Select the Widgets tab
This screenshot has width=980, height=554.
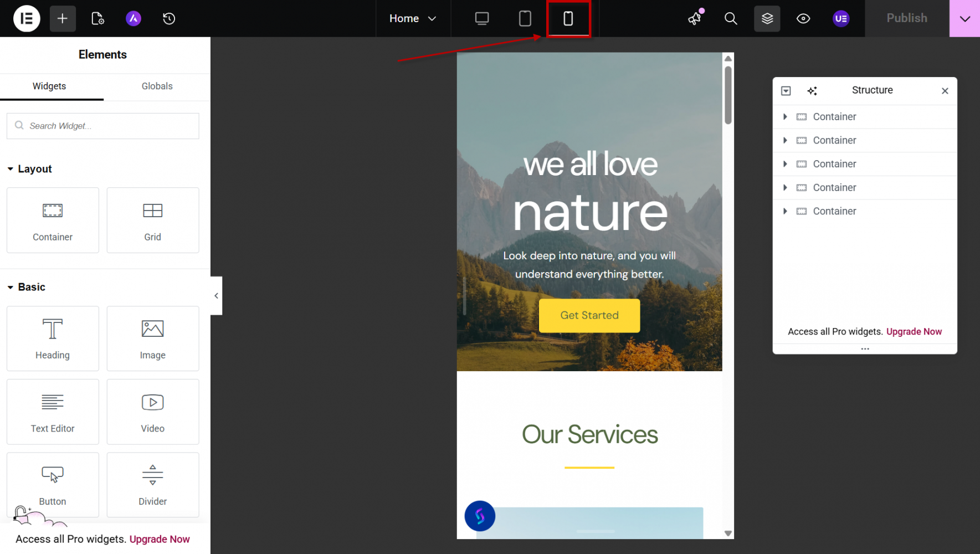tap(49, 86)
